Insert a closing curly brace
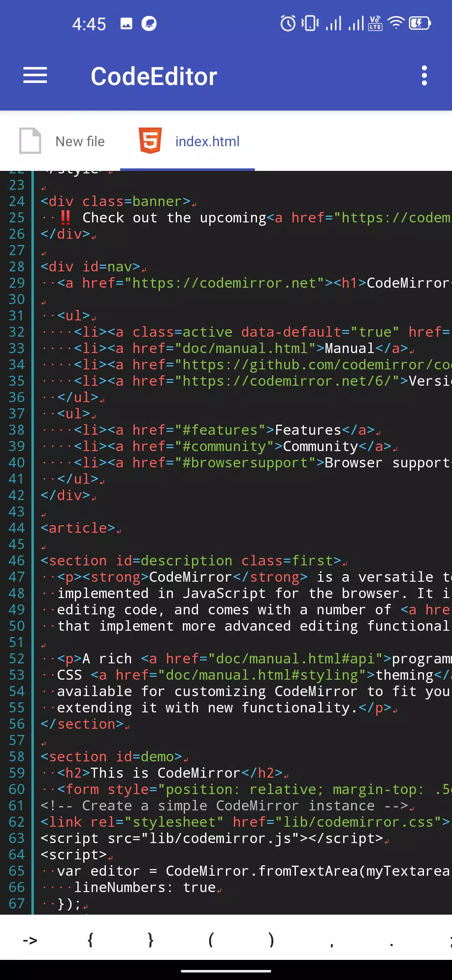Viewport: 452px width, 980px height. point(151,940)
